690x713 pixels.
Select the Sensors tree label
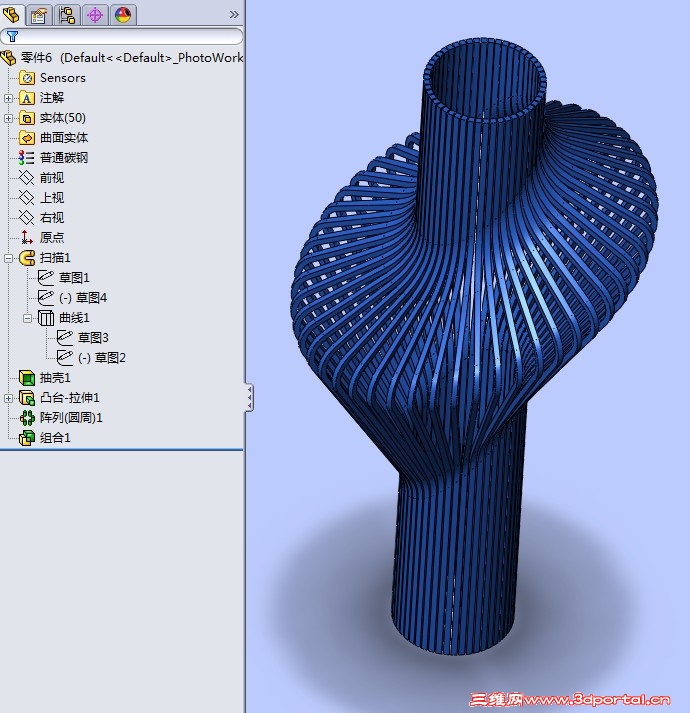coord(63,78)
